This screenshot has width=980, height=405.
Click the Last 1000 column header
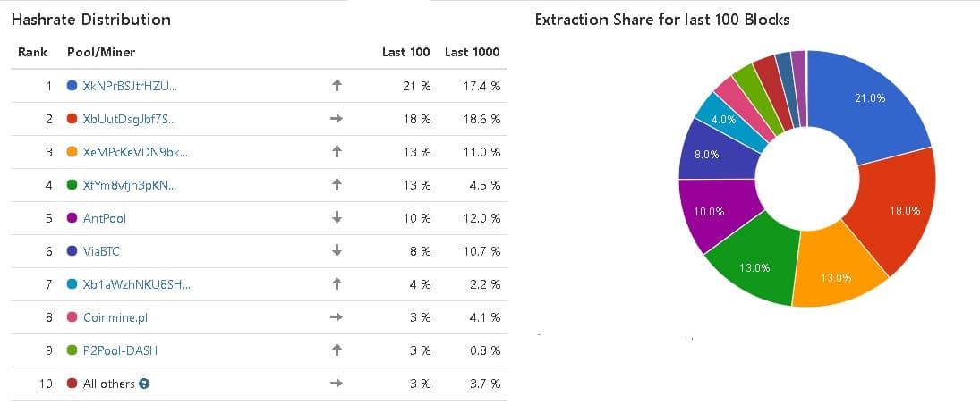pyautogui.click(x=472, y=52)
